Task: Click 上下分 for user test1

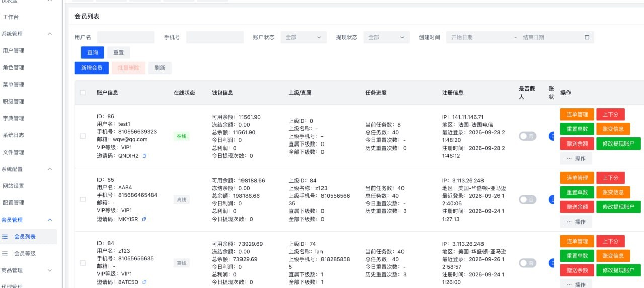Action: (x=611, y=114)
